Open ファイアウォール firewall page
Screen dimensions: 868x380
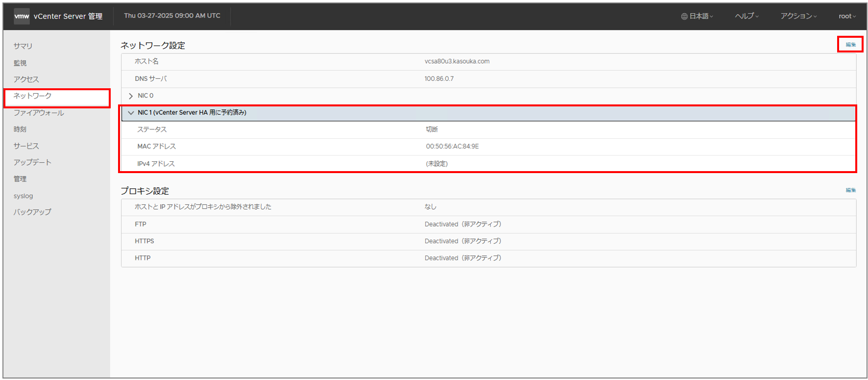[x=39, y=113]
